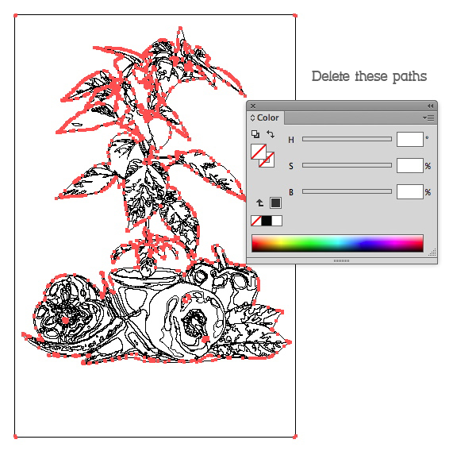
Task: Focus the Saturation percent input field
Action: [x=410, y=165]
